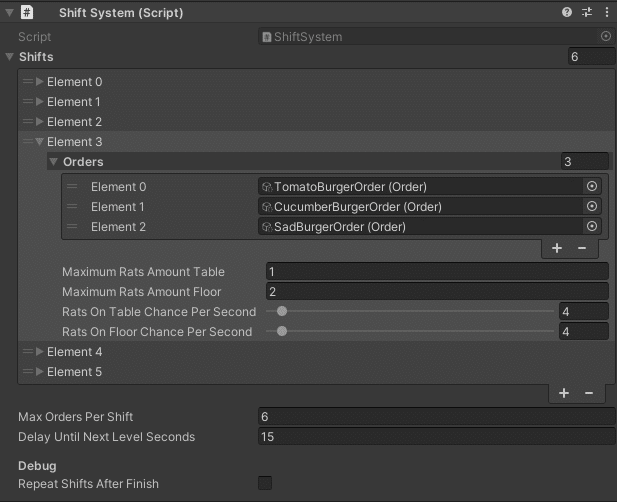Click the Max Orders Per Shift field
Image resolution: width=617 pixels, height=502 pixels.
tap(437, 417)
